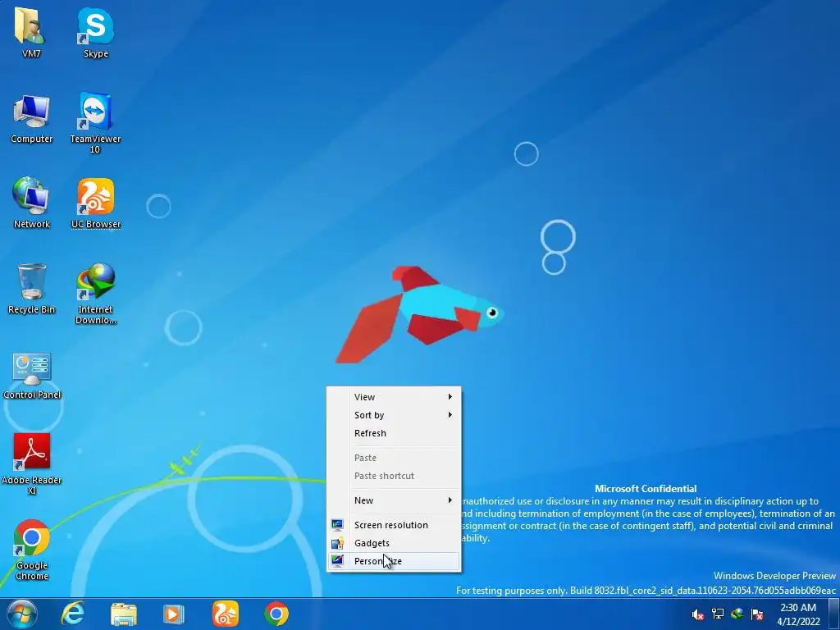Viewport: 840px width, 630px height.
Task: Choose New in the context menu
Action: [393, 500]
